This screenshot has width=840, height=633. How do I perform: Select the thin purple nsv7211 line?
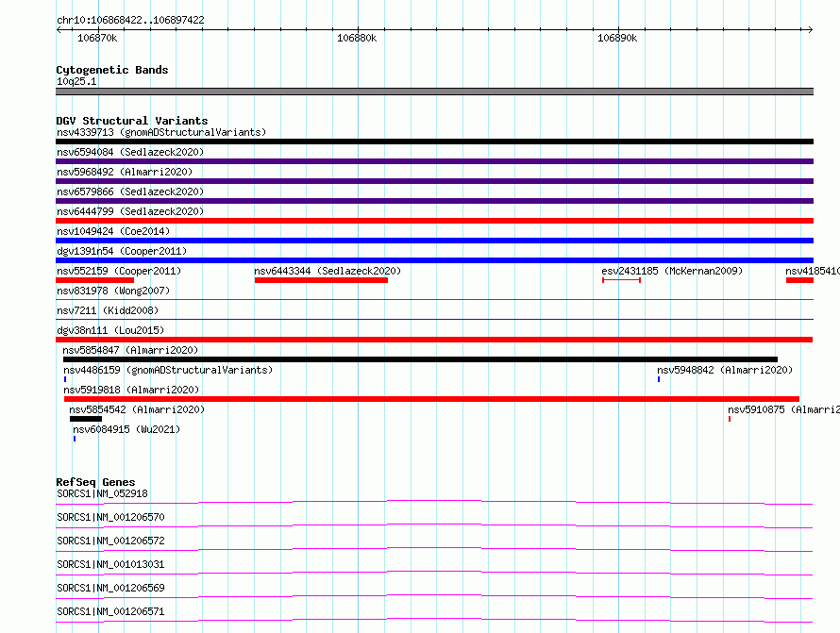click(434, 320)
